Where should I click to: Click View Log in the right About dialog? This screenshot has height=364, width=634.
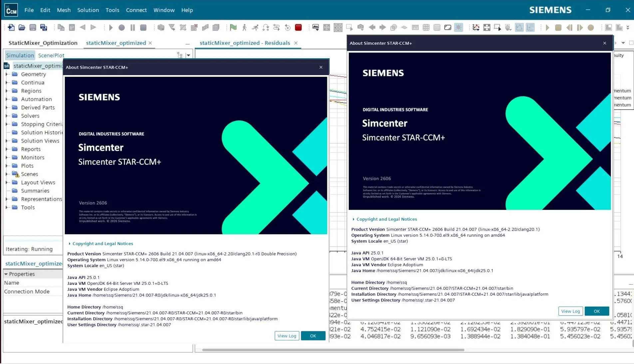tap(570, 311)
